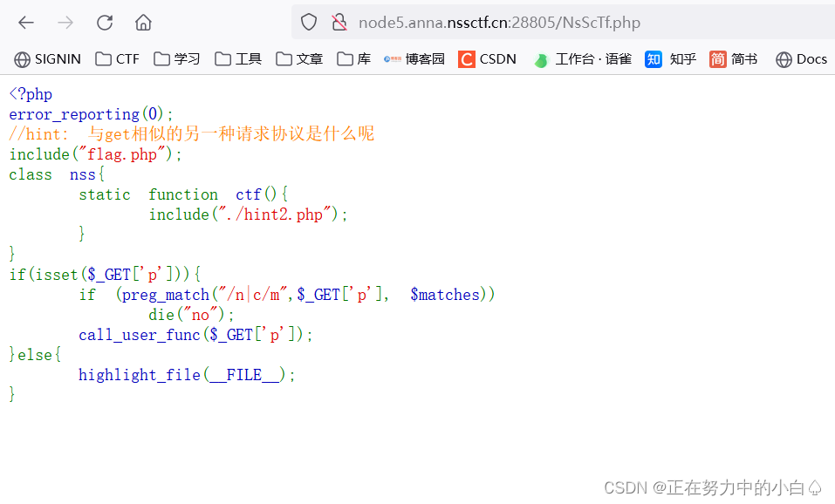Click the tracking protection shield icon
Image resolution: width=835 pixels, height=504 pixels.
point(309,23)
